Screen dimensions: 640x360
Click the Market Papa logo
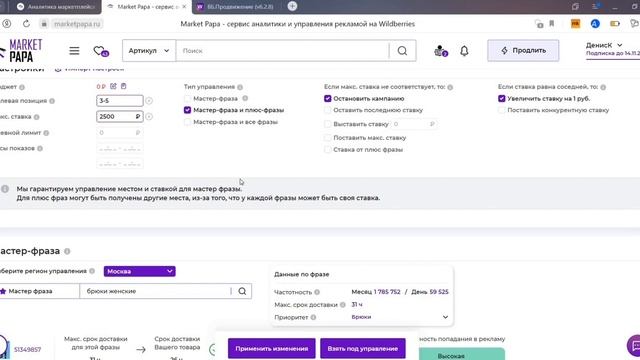tap(21, 51)
